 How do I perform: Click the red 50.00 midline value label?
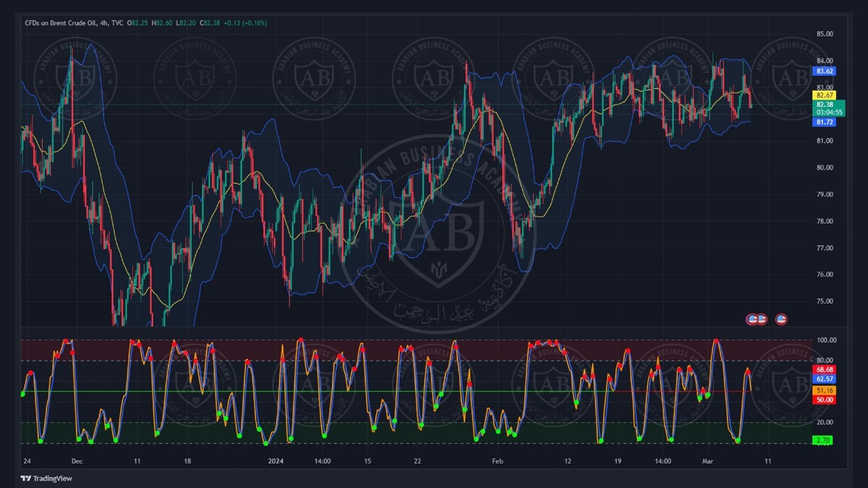pyautogui.click(x=825, y=400)
